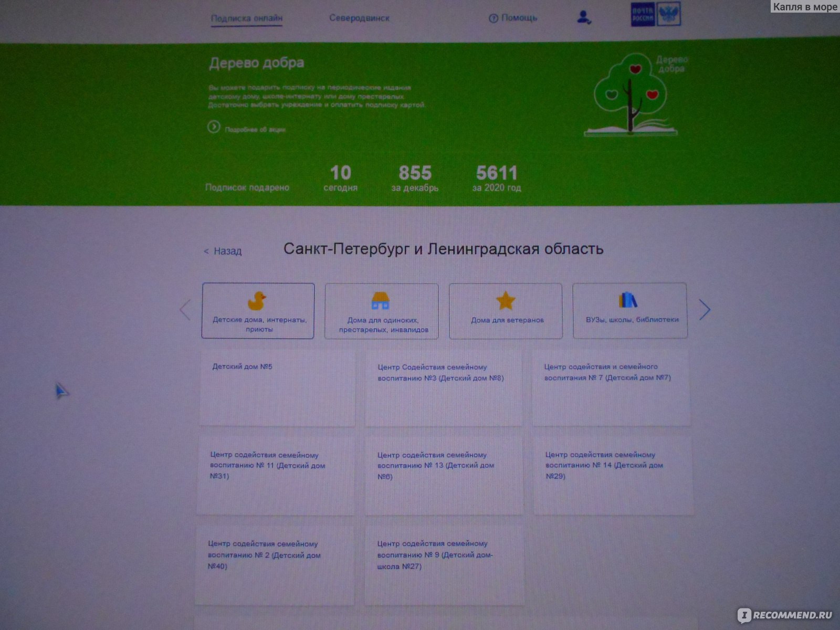Open the Подписка онлайн tab
This screenshot has width=840, height=630.
tap(247, 18)
